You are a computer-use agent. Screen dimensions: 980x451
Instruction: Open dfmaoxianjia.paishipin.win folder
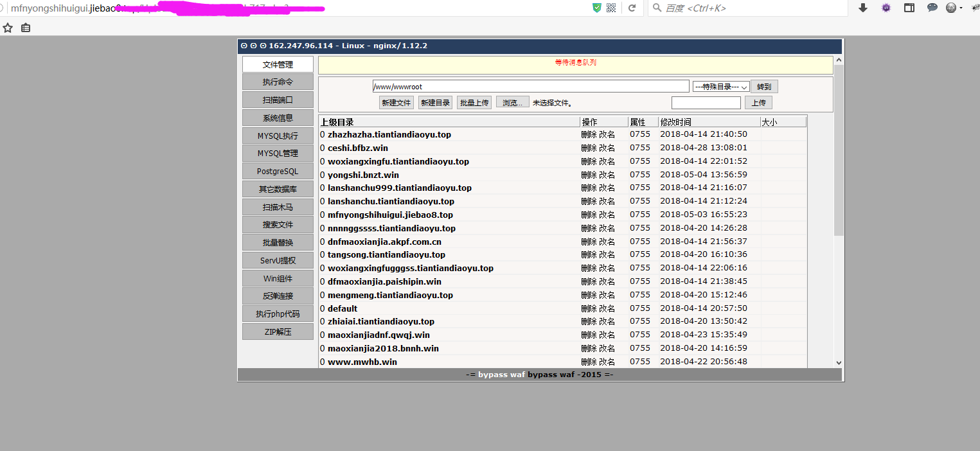pos(384,281)
